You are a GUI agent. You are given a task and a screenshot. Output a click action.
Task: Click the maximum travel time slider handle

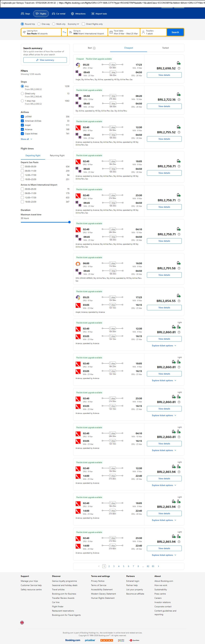tap(69, 222)
